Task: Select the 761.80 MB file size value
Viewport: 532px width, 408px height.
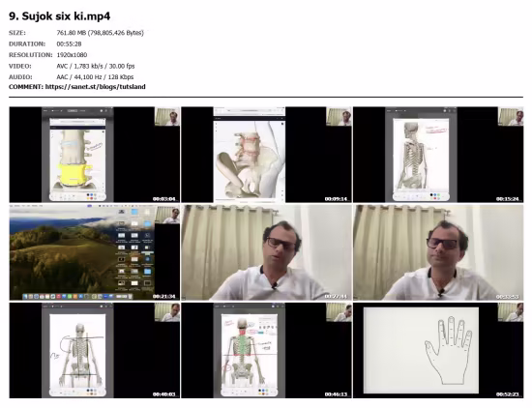Action: coord(100,33)
